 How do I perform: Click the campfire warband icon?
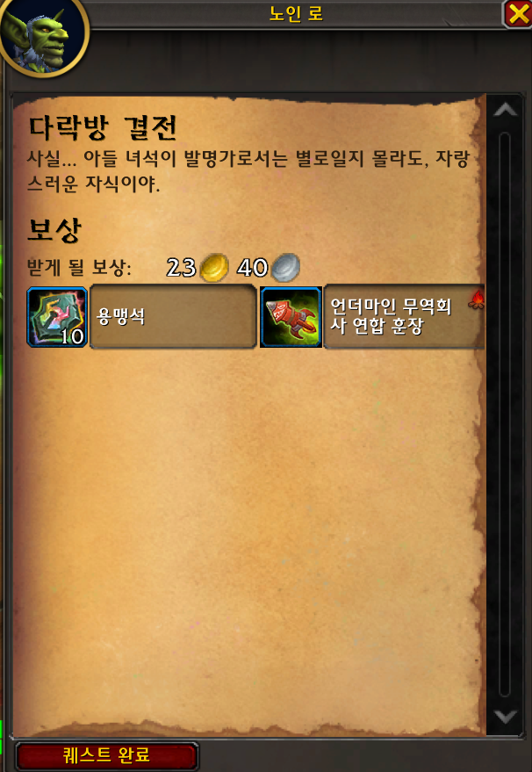477,299
